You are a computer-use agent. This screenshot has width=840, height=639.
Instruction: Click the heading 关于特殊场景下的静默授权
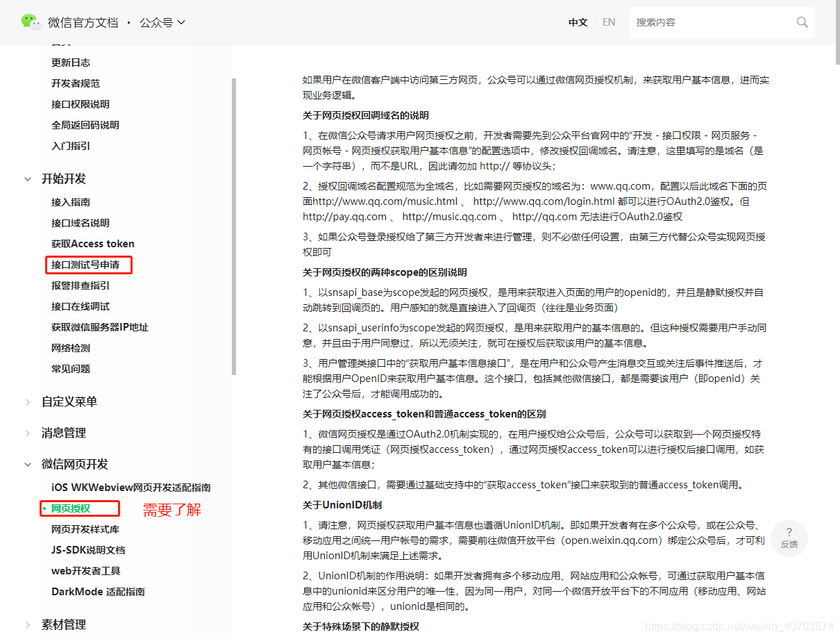pos(361,626)
